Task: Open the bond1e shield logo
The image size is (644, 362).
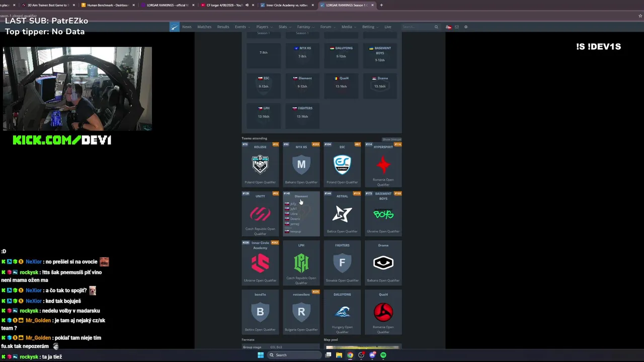Action: tap(260, 312)
